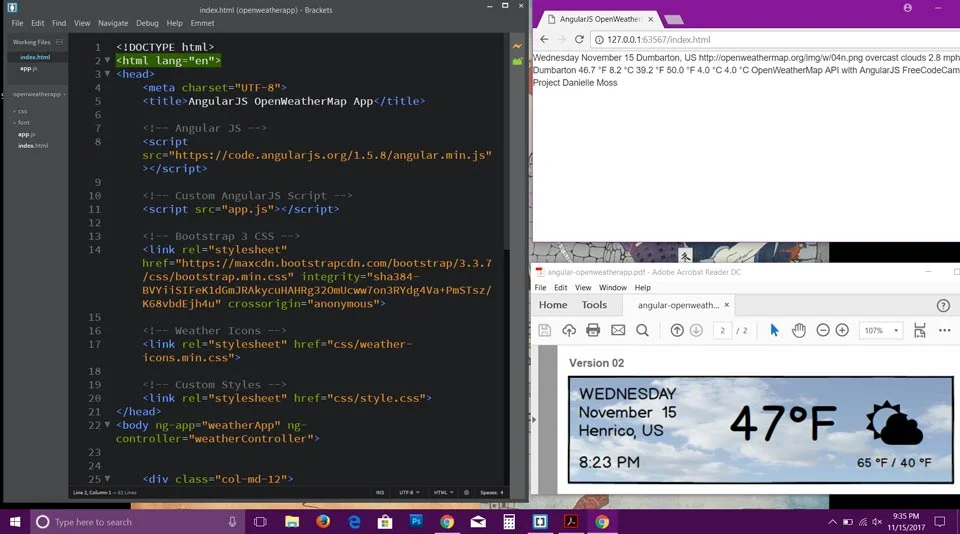
Task: Open the UTF-8 encoding dropdown
Action: 409,492
